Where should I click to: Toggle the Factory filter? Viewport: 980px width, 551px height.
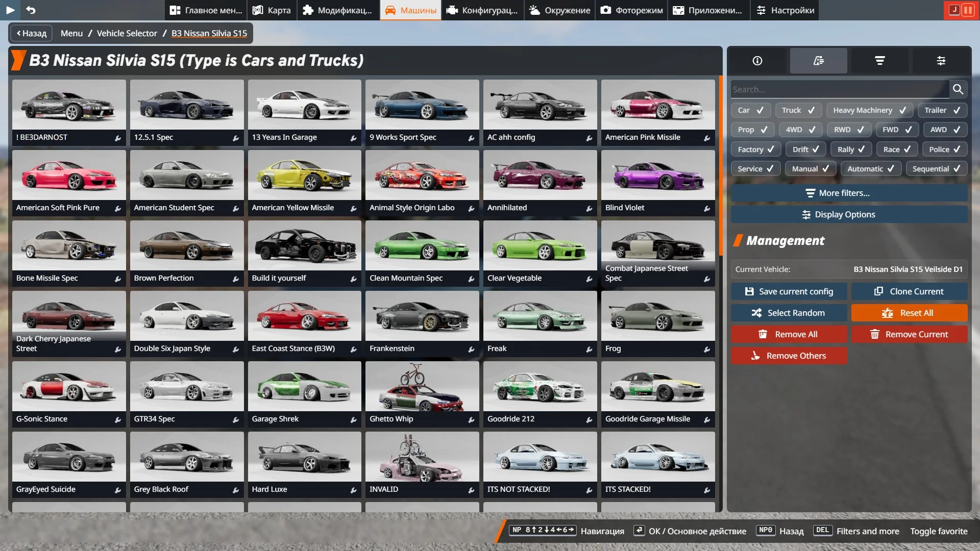[x=756, y=149]
